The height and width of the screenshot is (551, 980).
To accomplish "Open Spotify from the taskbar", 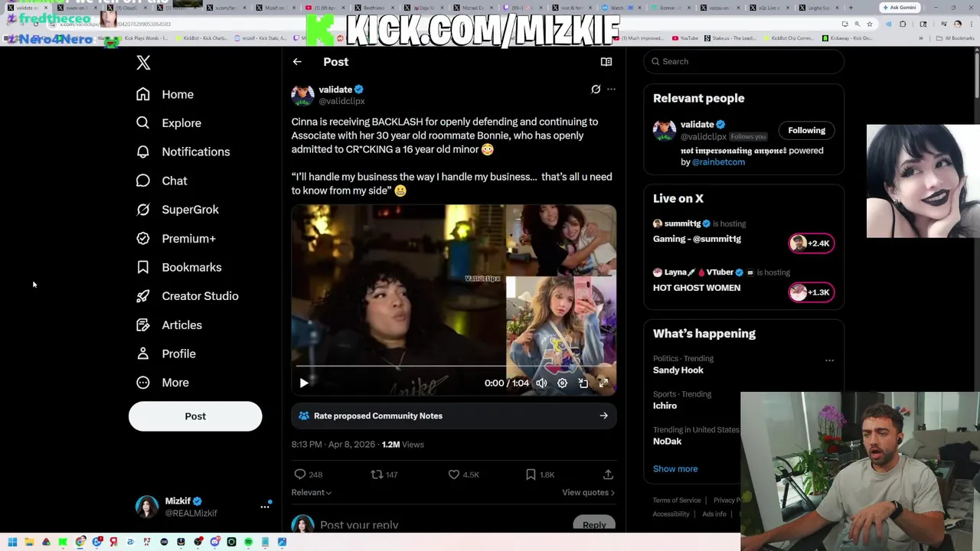I will point(248,543).
